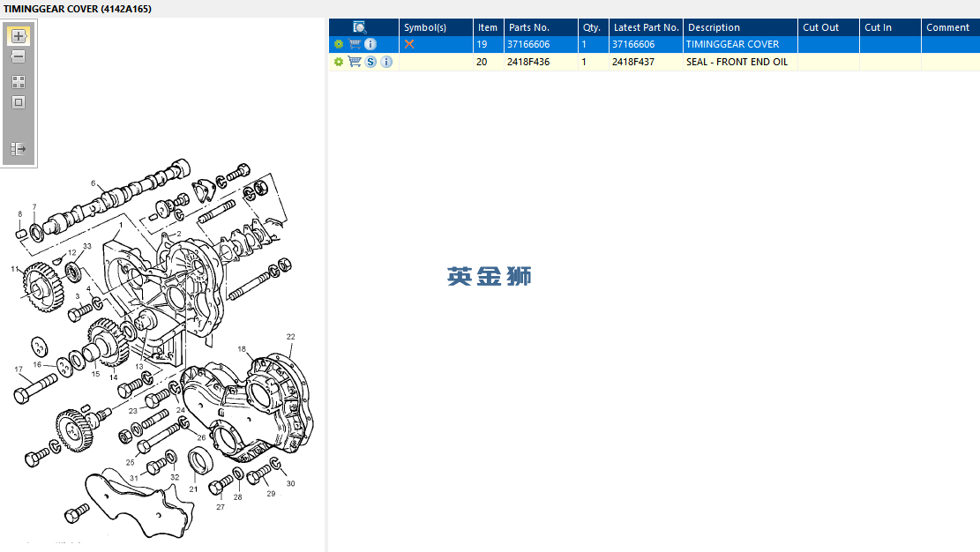Click callout 21 oil seal label
980x552 pixels.
[x=193, y=489]
